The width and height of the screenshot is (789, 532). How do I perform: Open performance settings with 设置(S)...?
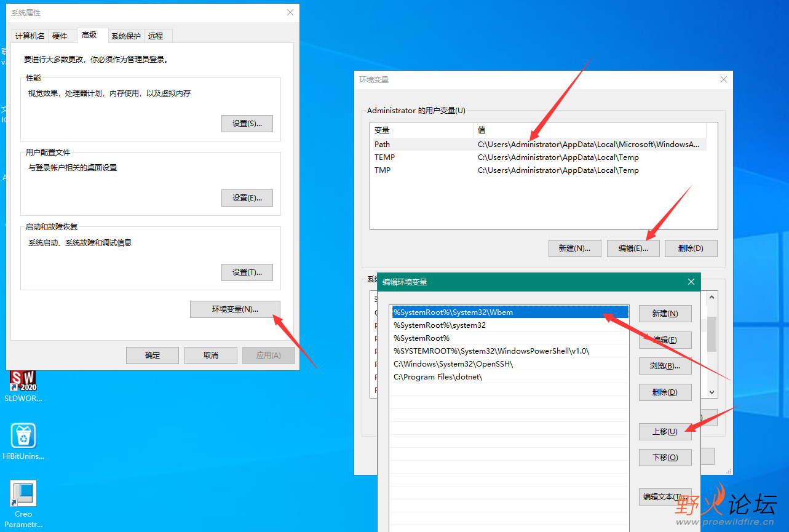247,124
